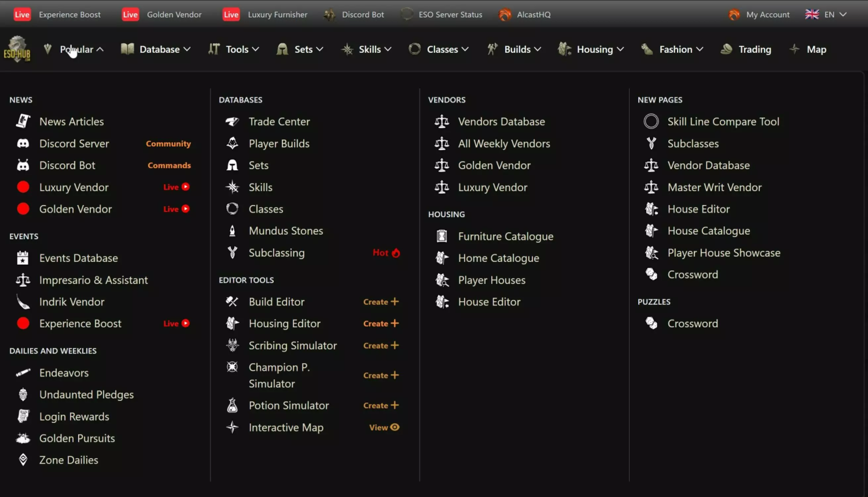Click the Skill Line Compare Tool icon

(x=651, y=122)
